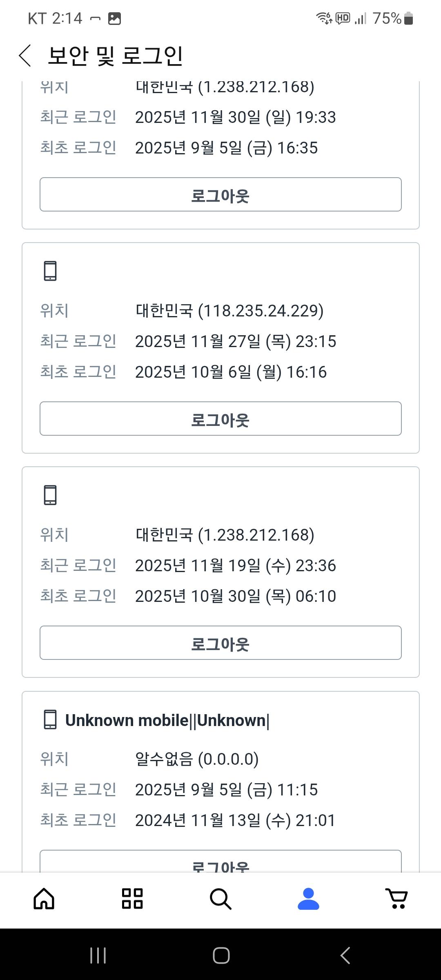Log out device last seen 11월 30일 19:33
Viewport: 441px width, 980px height.
[x=220, y=194]
